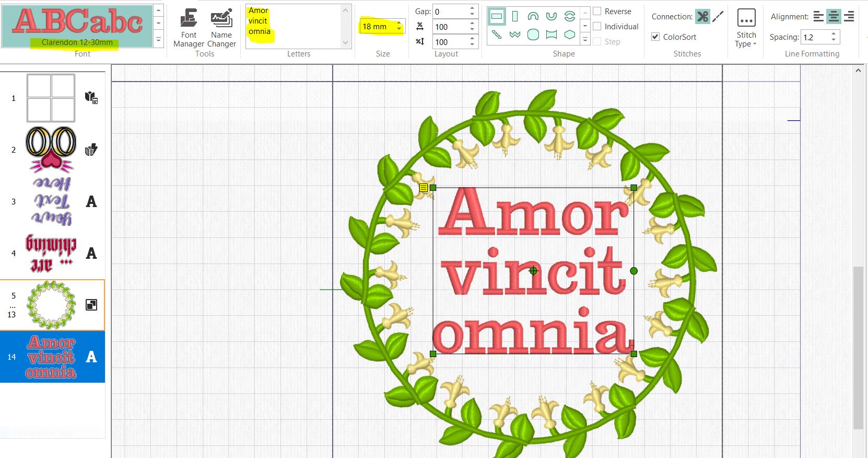Increase the width percentage value
The image size is (868, 458).
click(x=472, y=24)
